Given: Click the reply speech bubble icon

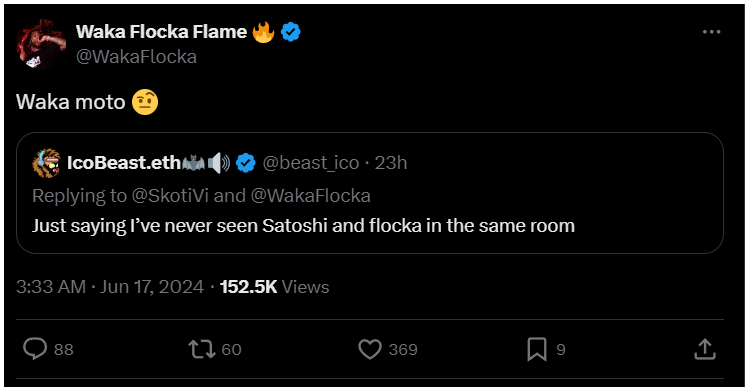Looking at the screenshot, I should (35, 349).
